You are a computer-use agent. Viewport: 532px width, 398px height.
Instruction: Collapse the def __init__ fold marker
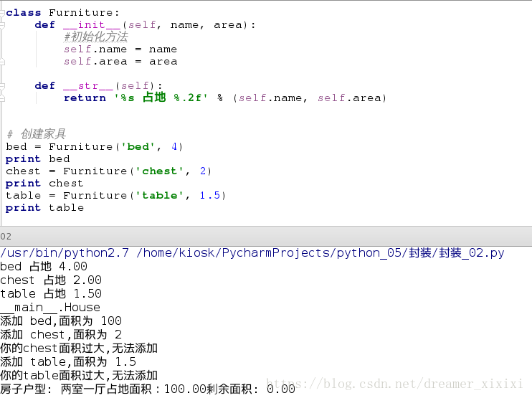click(x=2, y=25)
